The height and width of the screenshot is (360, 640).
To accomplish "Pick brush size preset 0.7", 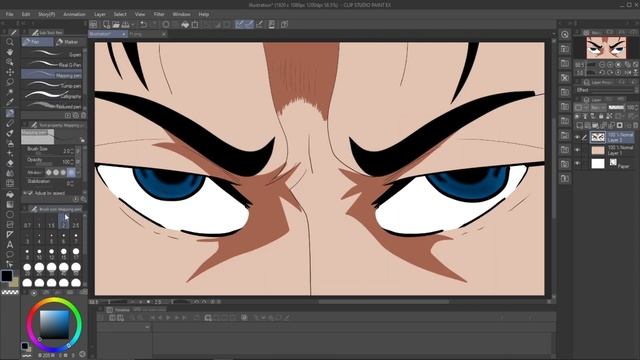I will click(27, 222).
